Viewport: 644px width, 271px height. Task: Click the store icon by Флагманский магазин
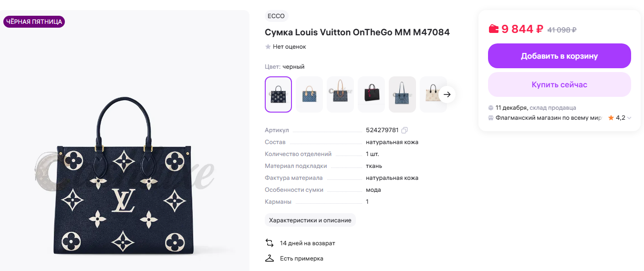(491, 118)
